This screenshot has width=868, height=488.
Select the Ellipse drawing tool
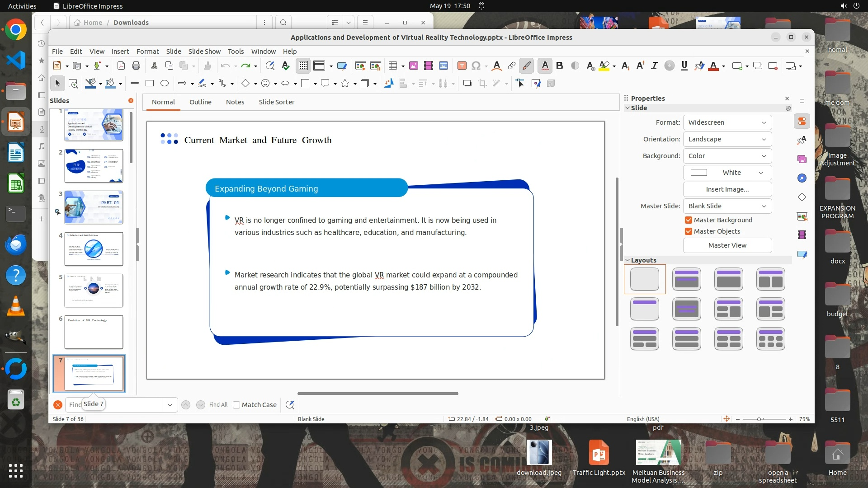[165, 83]
